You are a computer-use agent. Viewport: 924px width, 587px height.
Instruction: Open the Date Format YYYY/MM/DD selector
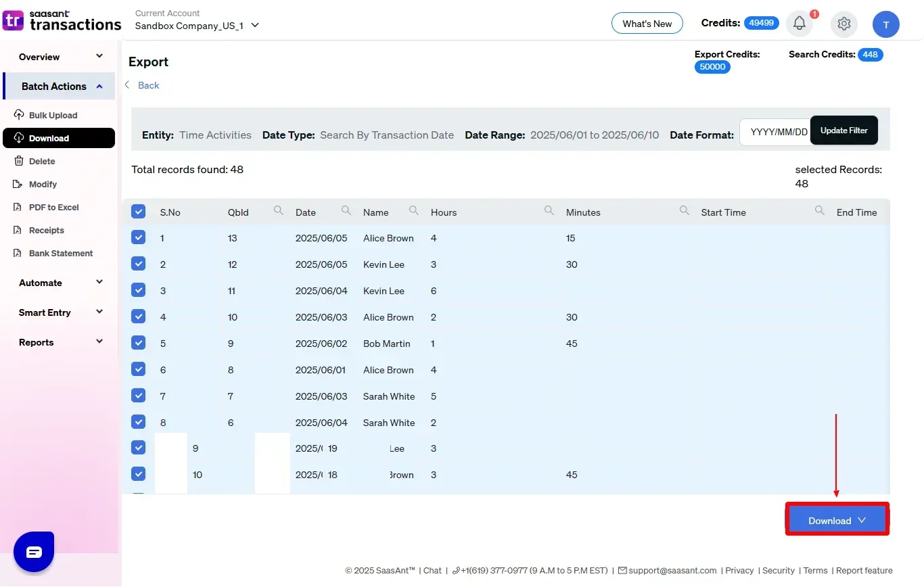(775, 132)
